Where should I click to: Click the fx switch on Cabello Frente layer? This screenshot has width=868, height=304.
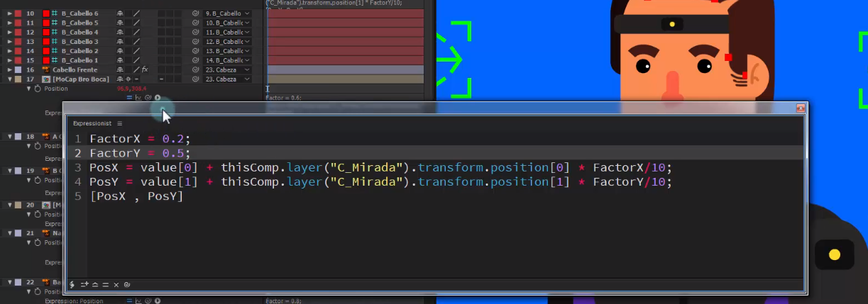[145, 69]
